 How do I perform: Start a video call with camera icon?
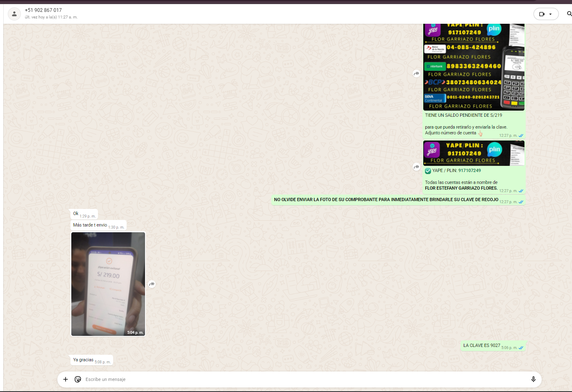542,14
